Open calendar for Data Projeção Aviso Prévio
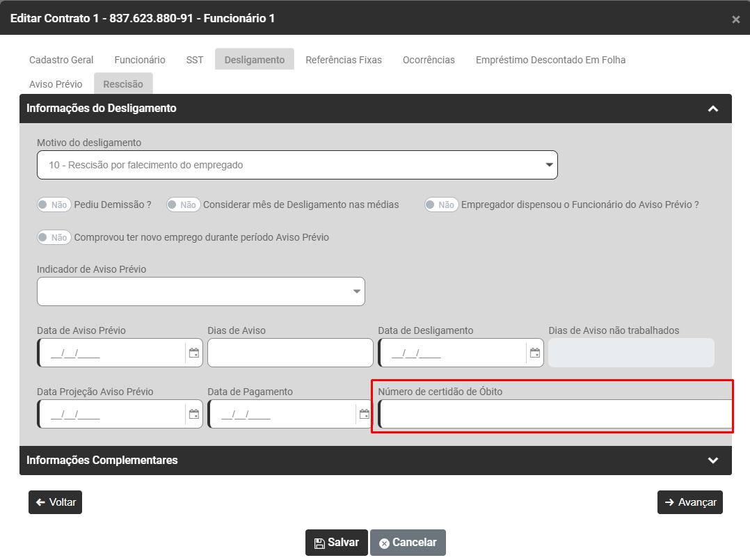This screenshot has width=750, height=560. click(x=194, y=415)
